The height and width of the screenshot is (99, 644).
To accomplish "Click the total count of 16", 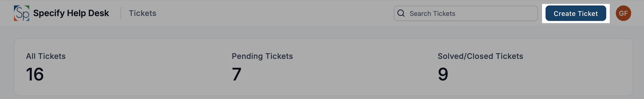I will 35,74.
